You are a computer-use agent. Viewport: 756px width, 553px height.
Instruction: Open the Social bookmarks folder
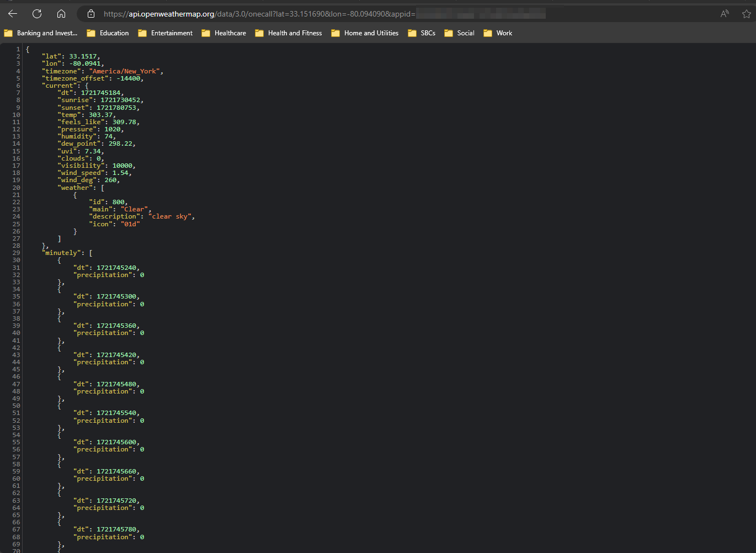[459, 33]
